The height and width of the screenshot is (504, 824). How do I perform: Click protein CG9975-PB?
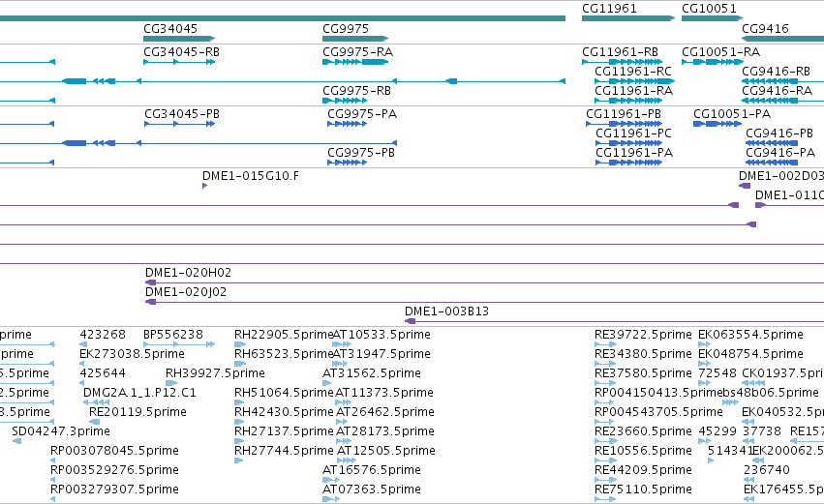361,152
